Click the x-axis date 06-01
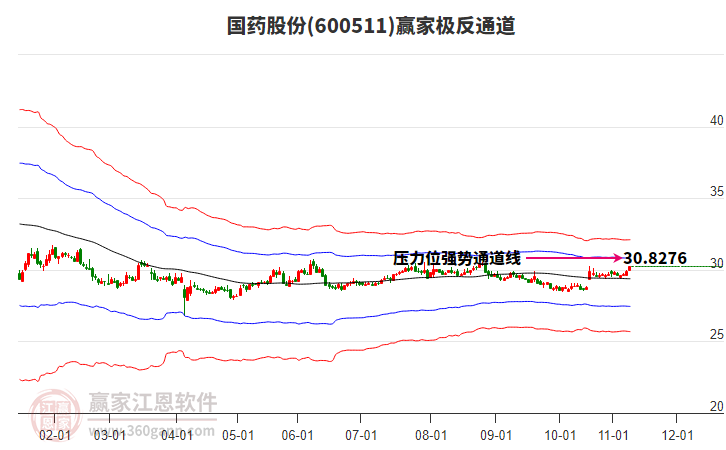The width and height of the screenshot is (726, 450). (x=297, y=435)
